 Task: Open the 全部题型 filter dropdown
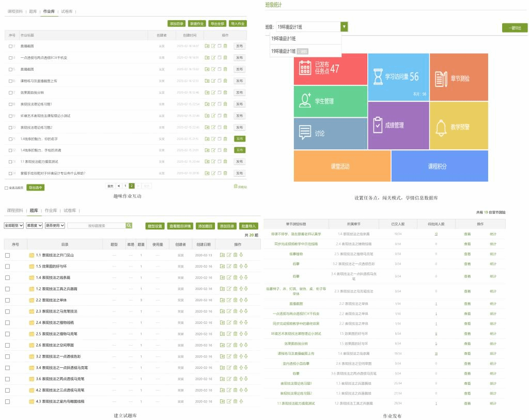(13, 226)
